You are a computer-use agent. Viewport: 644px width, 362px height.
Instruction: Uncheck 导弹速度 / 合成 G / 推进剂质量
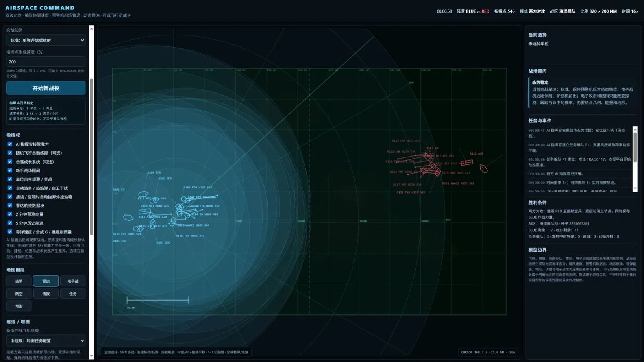tap(10, 232)
